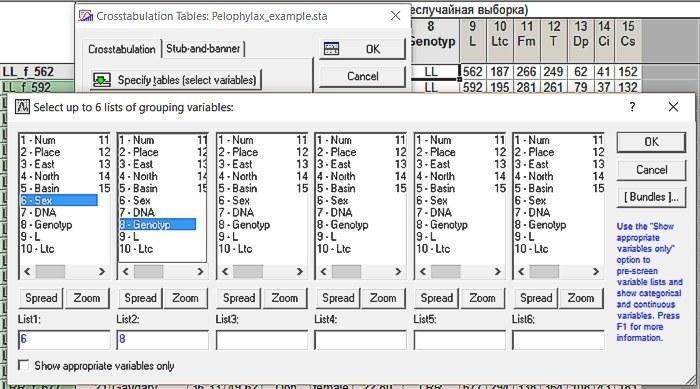This screenshot has width=700, height=389.
Task: Open the Bundles options
Action: [651, 197]
